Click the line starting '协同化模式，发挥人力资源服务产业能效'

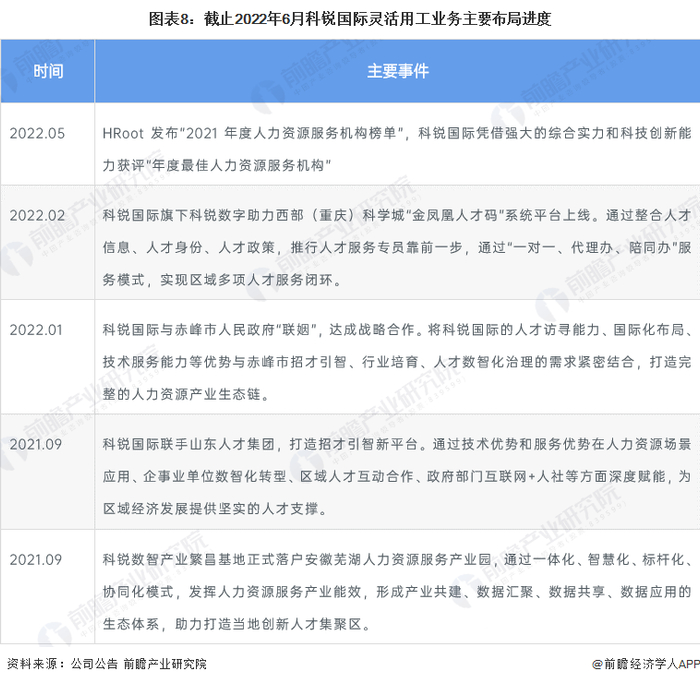coord(397,591)
